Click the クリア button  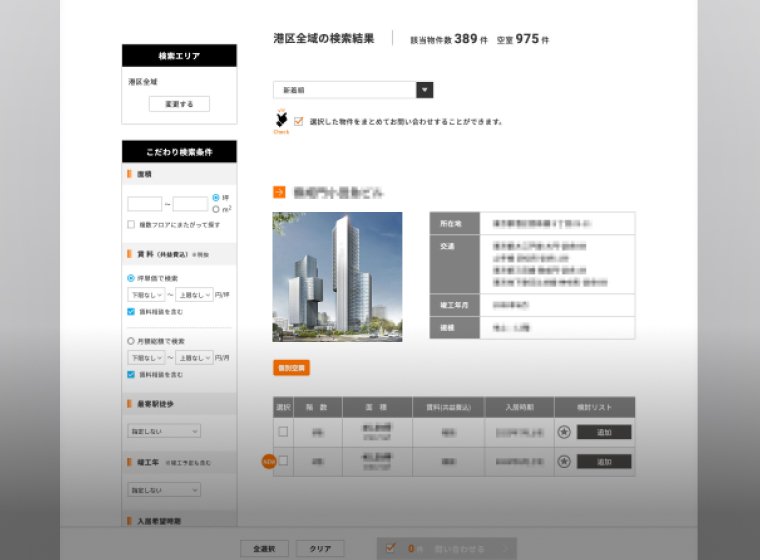(x=320, y=549)
